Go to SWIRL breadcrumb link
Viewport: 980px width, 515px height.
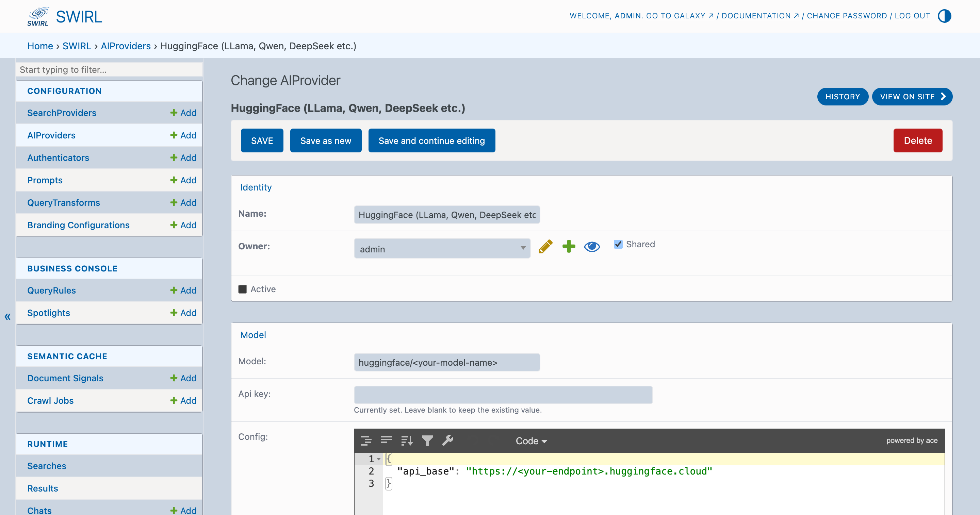(77, 46)
